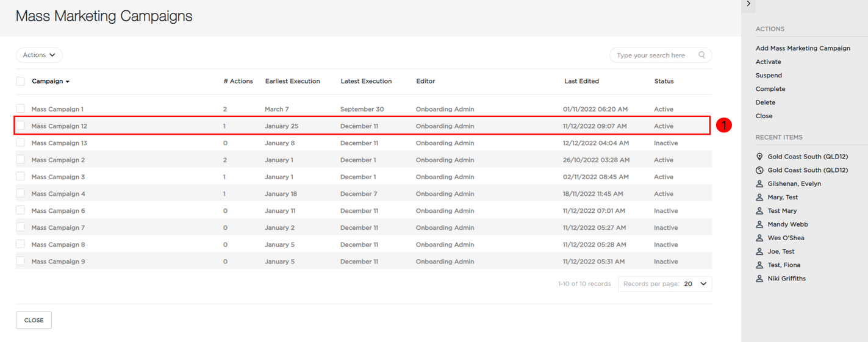Open the Mass Campaign 12 record
Screen dimensions: 868x342
(x=59, y=126)
